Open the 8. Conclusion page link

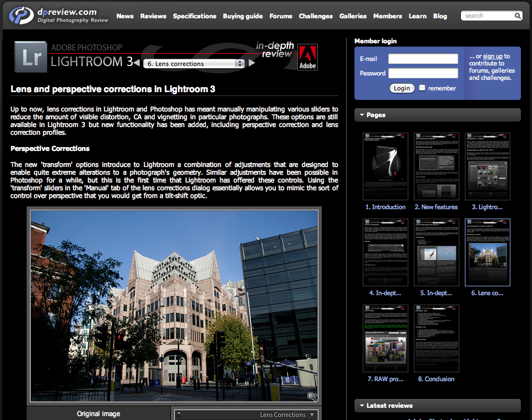[437, 379]
